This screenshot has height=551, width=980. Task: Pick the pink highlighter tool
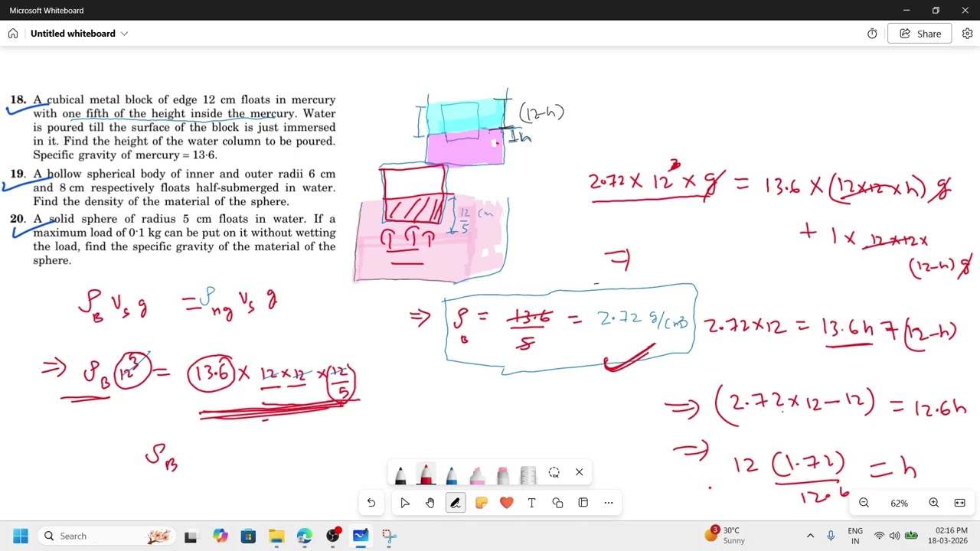(477, 474)
